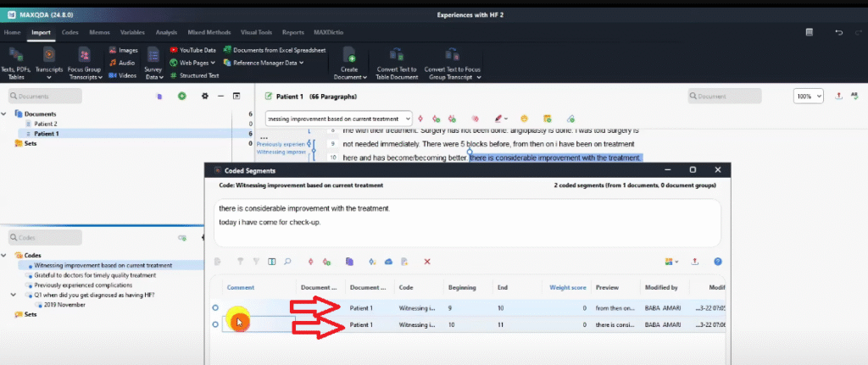Image resolution: width=868 pixels, height=365 pixels.
Task: Import Images from the ribbon
Action: 124,50
